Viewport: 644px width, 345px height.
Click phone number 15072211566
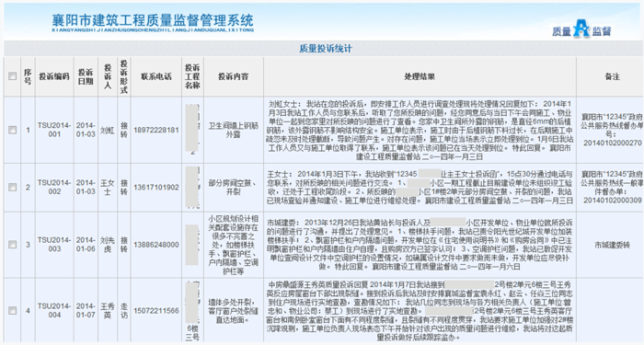pos(156,311)
